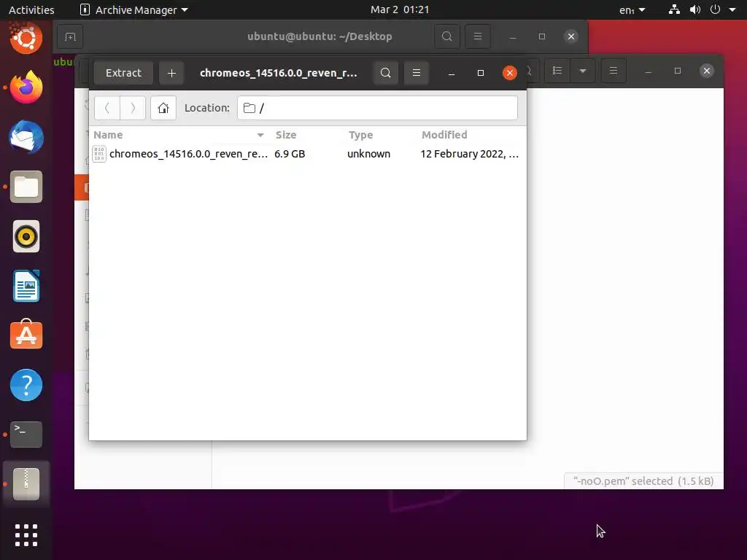Open the en keyboard layout menu
This screenshot has width=747, height=560.
point(632,9)
